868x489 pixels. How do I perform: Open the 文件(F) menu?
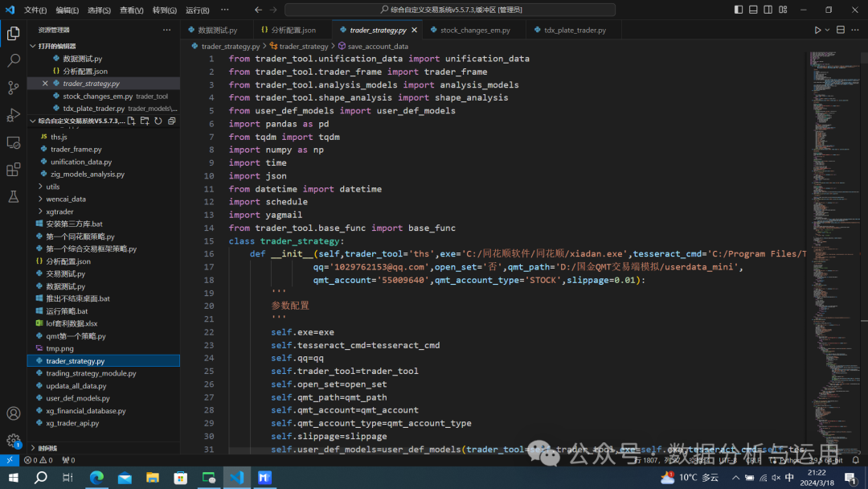click(x=35, y=10)
